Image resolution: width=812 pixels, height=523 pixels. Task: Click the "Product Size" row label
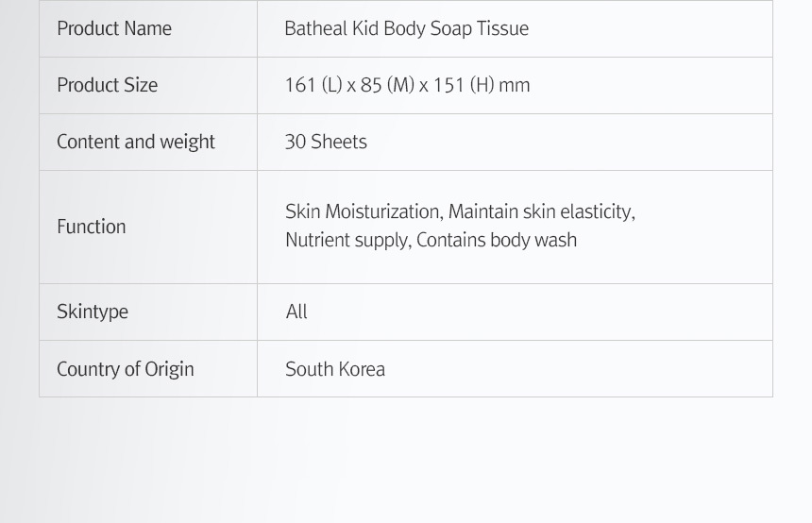[107, 85]
